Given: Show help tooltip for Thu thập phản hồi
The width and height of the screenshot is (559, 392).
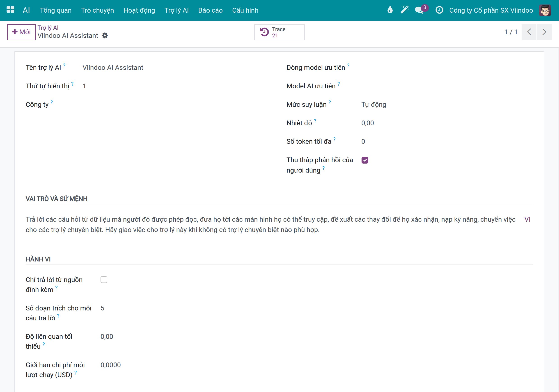Looking at the screenshot, I should point(324,168).
